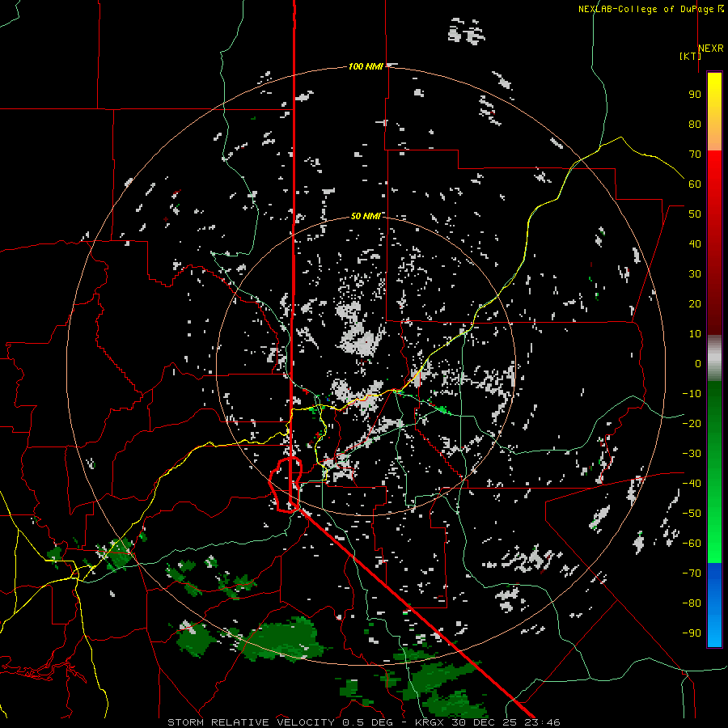728x728 pixels.
Task: Pick the "-60" scale value
Action: pos(692,544)
